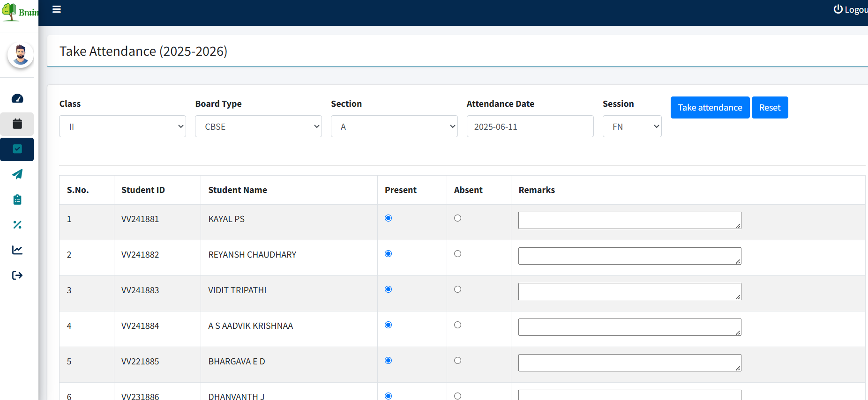This screenshot has width=868, height=400.
Task: Open the Board Type dropdown
Action: coord(258,126)
